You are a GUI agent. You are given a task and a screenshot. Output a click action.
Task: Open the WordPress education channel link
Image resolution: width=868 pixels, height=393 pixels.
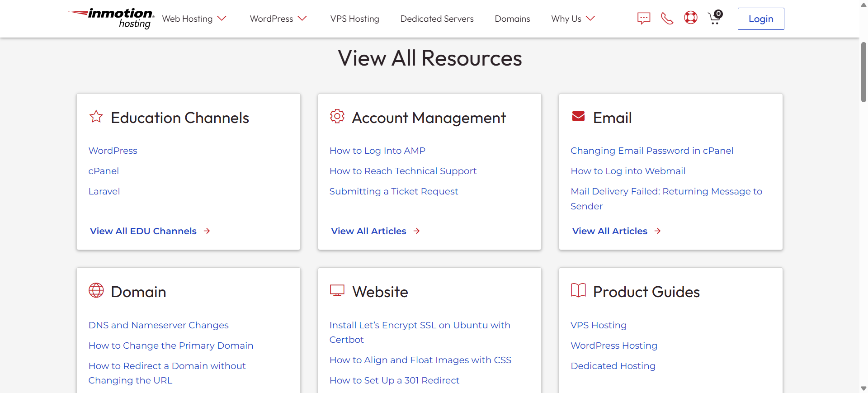point(113,151)
